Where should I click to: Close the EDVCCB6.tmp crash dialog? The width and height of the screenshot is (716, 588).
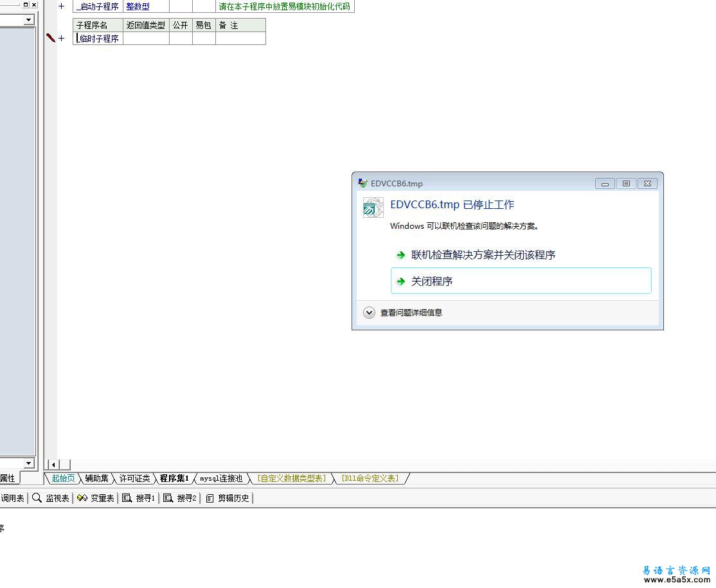[647, 184]
